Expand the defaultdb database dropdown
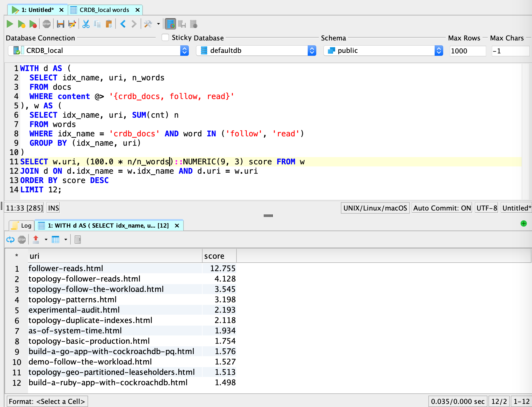 click(x=312, y=51)
